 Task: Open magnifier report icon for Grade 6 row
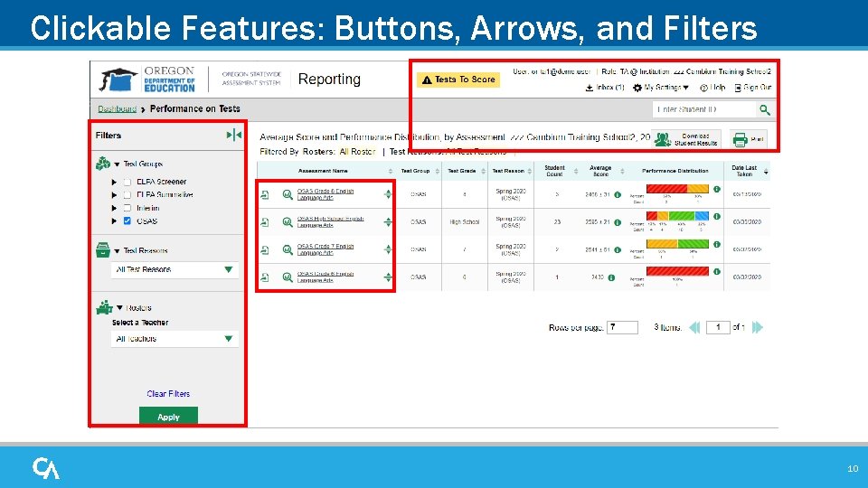tap(288, 277)
